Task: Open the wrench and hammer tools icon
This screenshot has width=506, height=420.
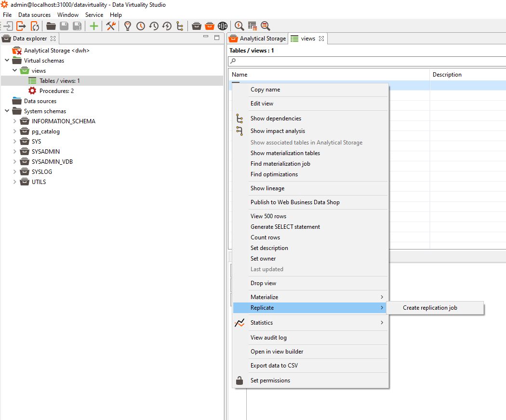Action: [x=111, y=26]
